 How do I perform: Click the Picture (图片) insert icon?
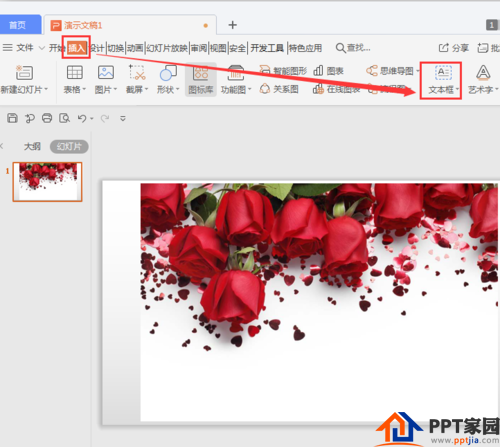click(x=106, y=72)
